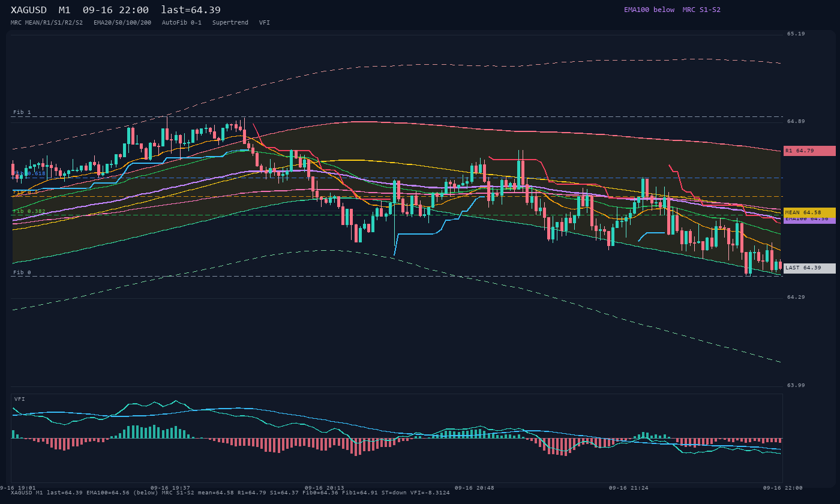Select the EMA20/50/100/200 legend entry

(x=122, y=23)
